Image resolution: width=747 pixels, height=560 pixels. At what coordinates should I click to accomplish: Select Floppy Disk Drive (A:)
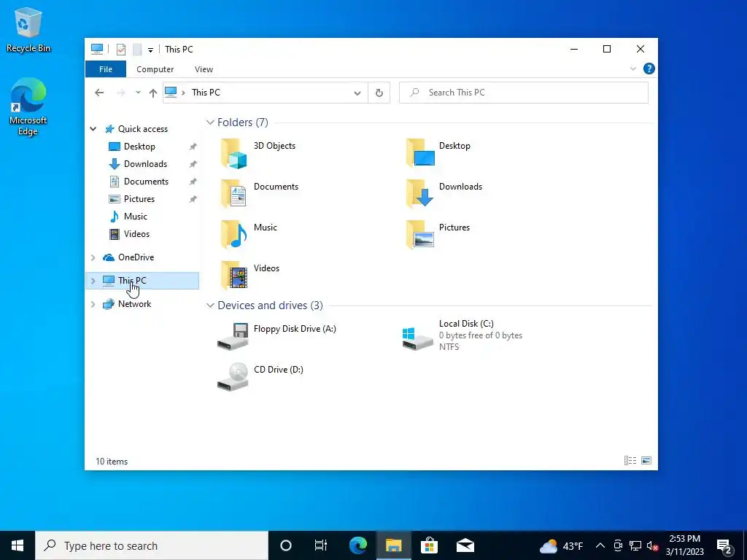pos(276,336)
